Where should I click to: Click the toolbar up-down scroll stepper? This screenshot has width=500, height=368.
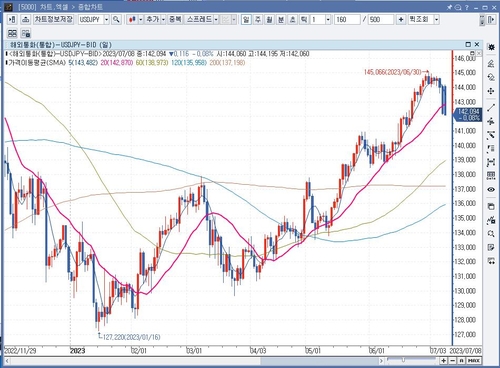click(482, 20)
